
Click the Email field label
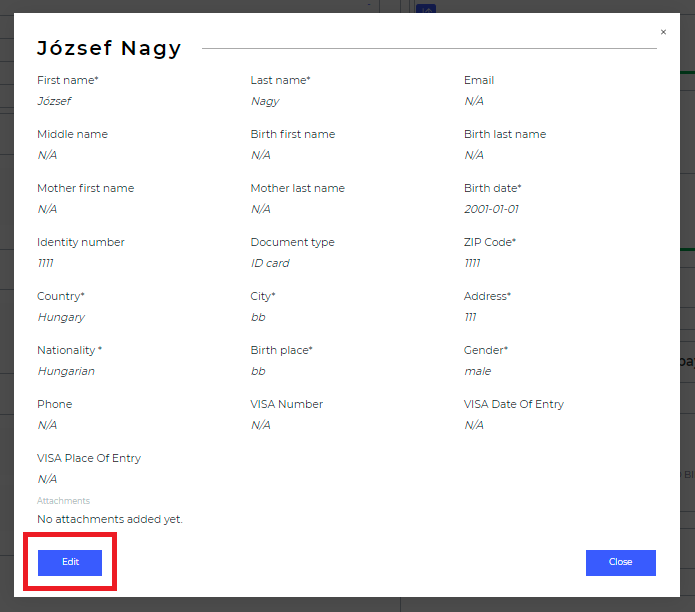479,80
